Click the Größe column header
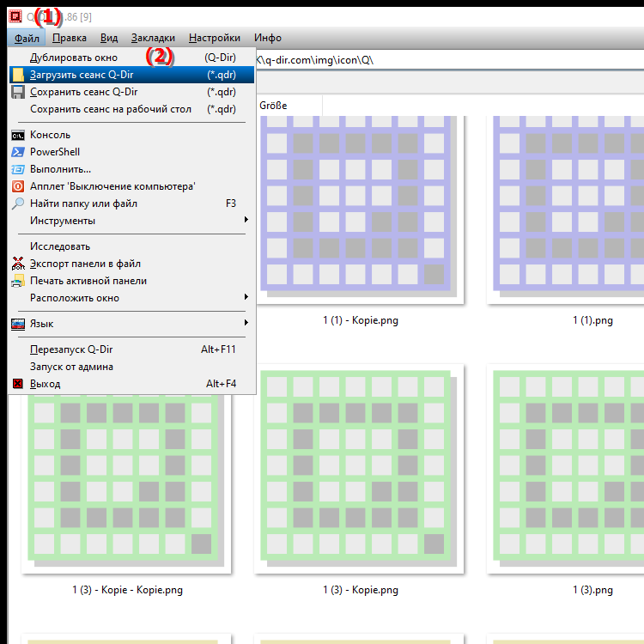 (289, 106)
